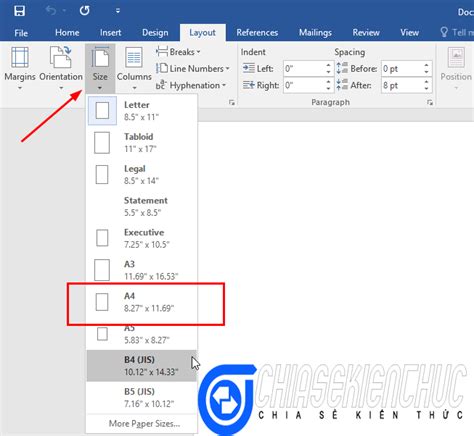This screenshot has width=474, height=436.
Task: Select the Layout tab
Action: point(202,33)
